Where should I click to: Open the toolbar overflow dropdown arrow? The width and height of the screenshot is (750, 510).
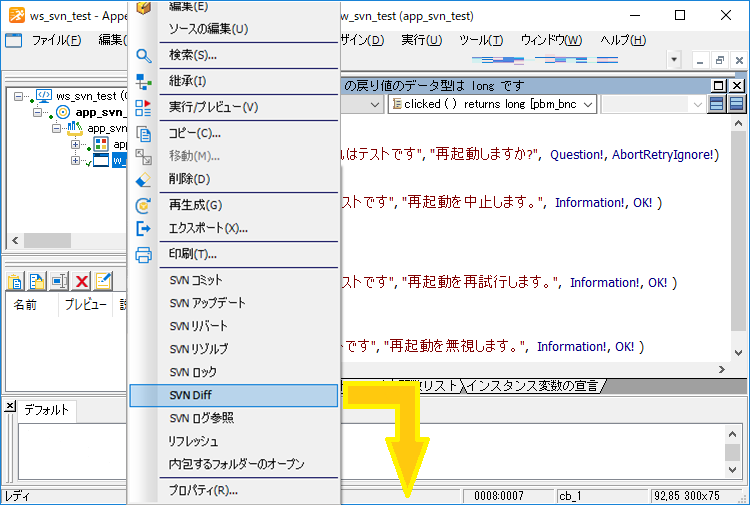(x=673, y=60)
